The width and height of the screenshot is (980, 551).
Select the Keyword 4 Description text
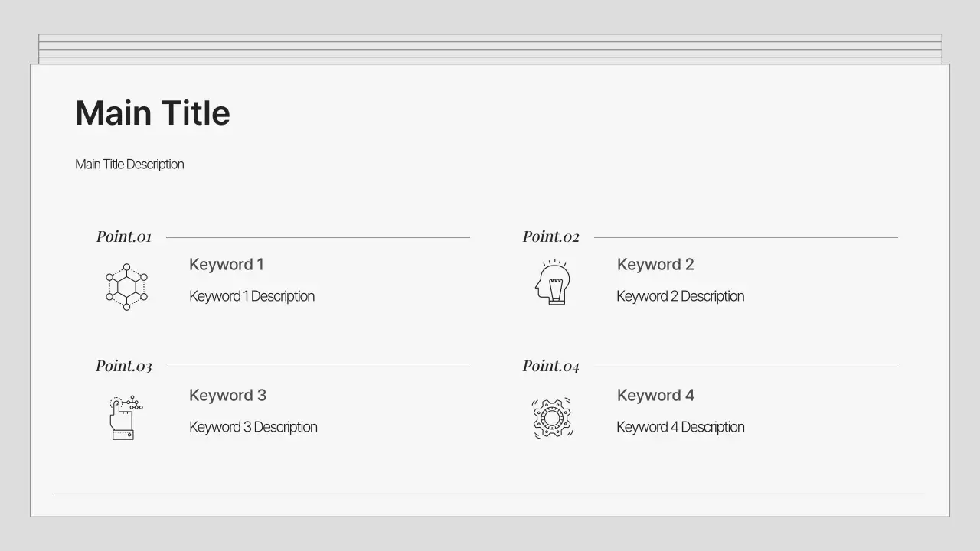point(680,427)
